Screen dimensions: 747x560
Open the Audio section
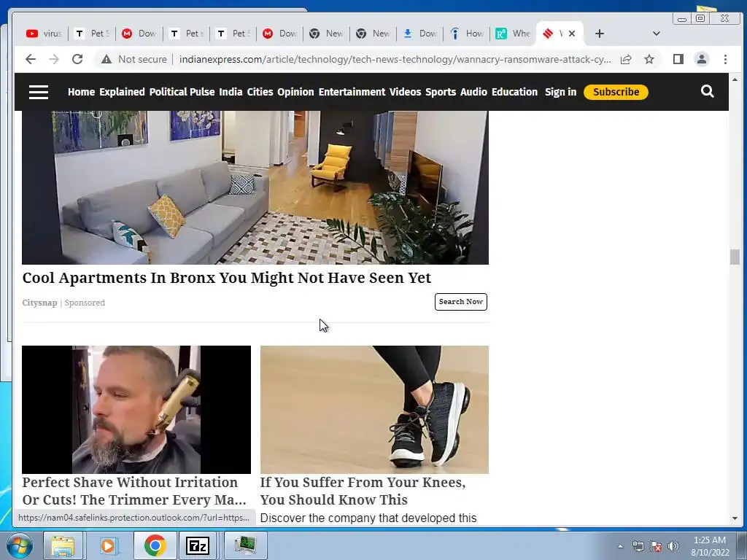click(x=473, y=92)
